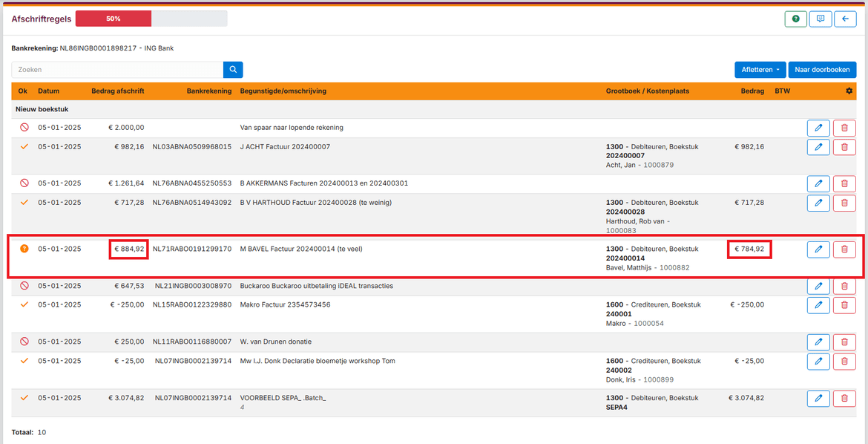868x444 pixels.
Task: Toggle checkmark status on B V HARTHOUD row
Action: click(24, 202)
